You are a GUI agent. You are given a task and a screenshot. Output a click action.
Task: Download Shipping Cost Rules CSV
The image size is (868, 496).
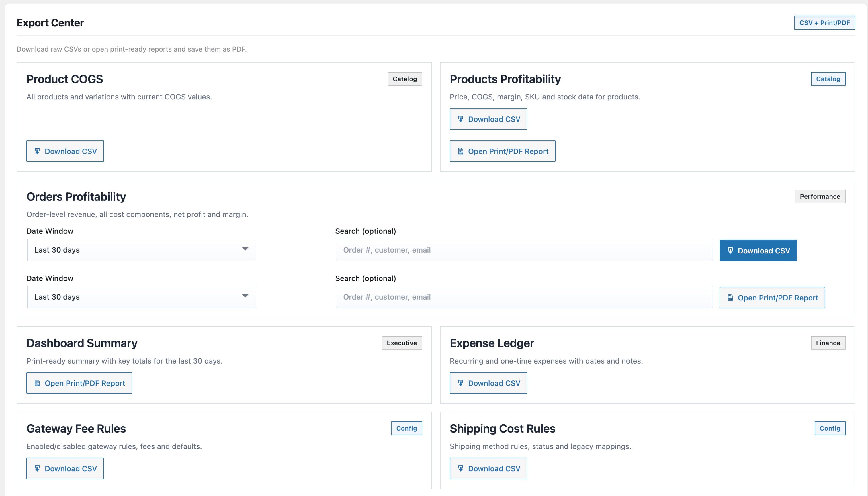click(488, 468)
